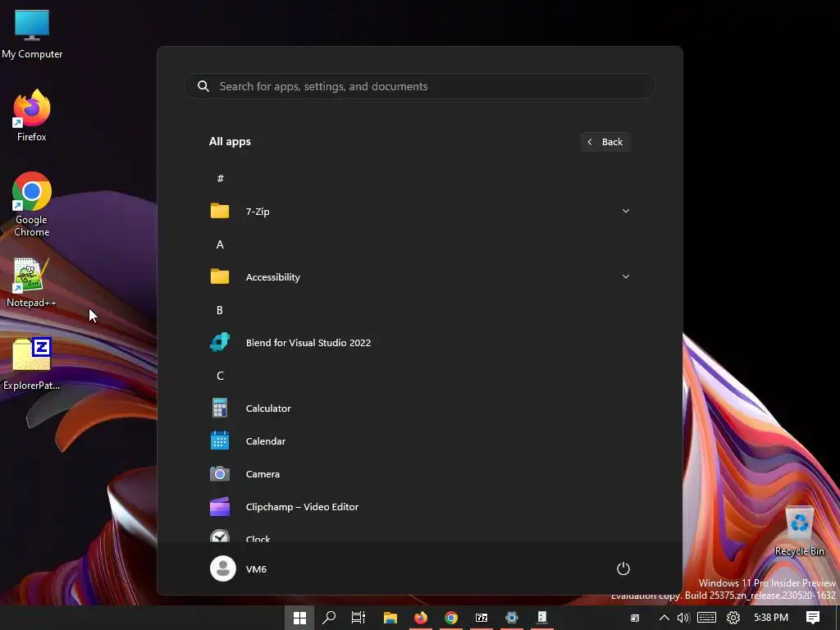Expand the 7-Zip folder chevron

[x=625, y=211]
